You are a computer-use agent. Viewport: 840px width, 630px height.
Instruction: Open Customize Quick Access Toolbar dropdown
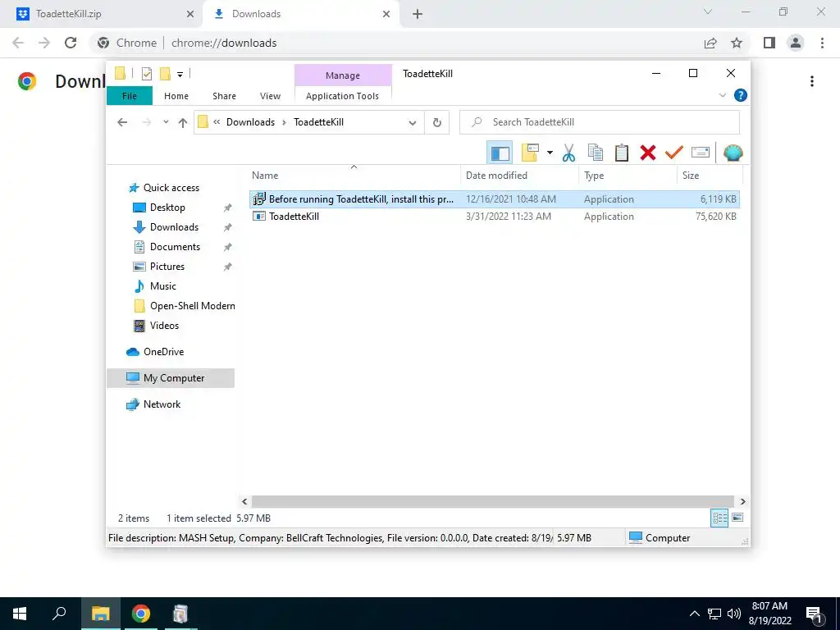(180, 75)
